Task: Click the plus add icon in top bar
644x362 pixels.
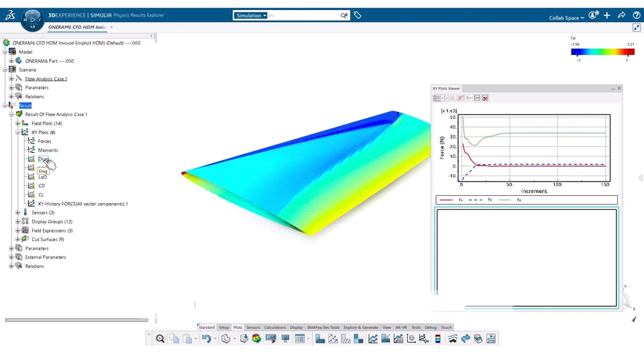Action: coord(607,15)
